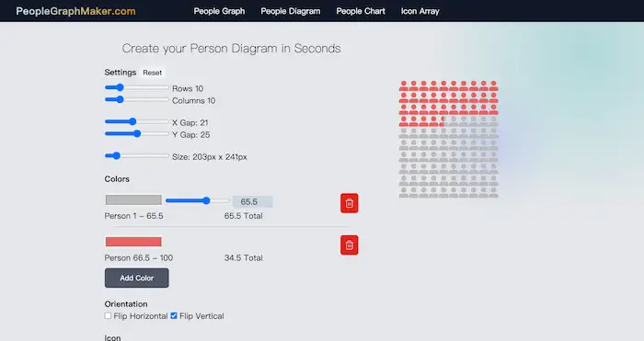Viewport: 644px width, 341px height.
Task: Adjust the Columns slider
Action: pyautogui.click(x=137, y=99)
